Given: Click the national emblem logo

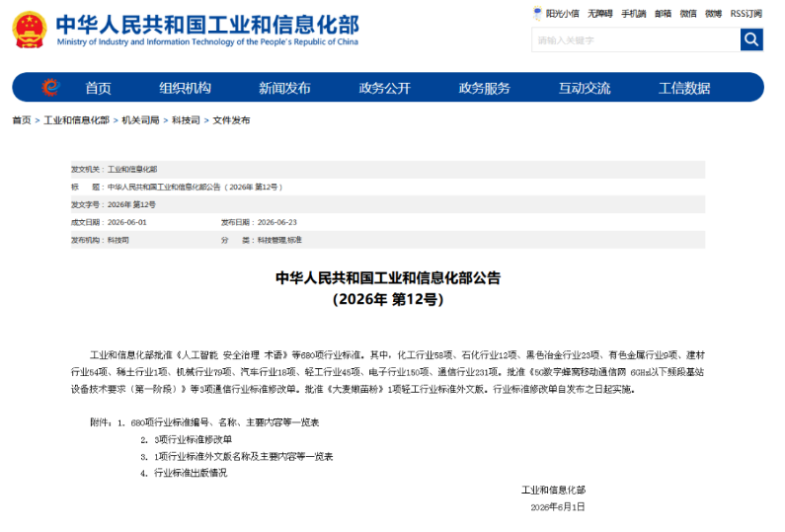Looking at the screenshot, I should pos(30,30).
